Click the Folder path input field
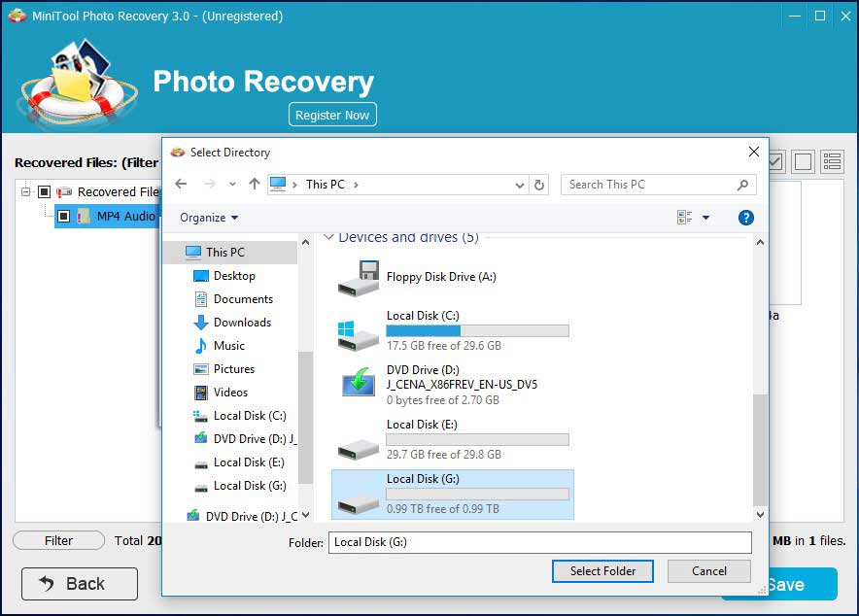 point(539,542)
